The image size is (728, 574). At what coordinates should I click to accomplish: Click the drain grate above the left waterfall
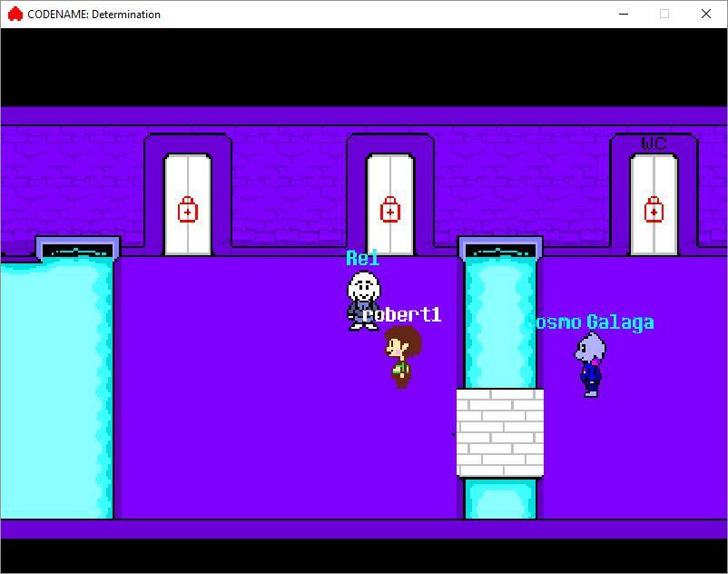[77, 249]
